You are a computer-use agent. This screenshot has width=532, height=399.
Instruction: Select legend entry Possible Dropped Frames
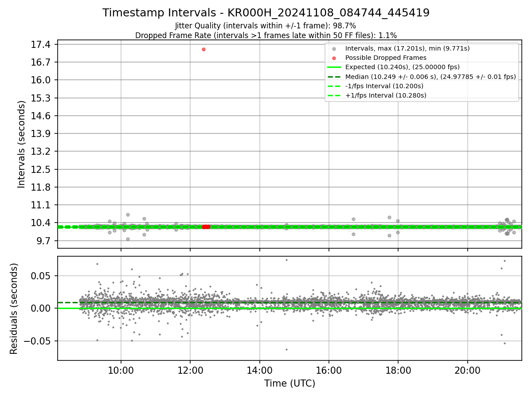(386, 58)
